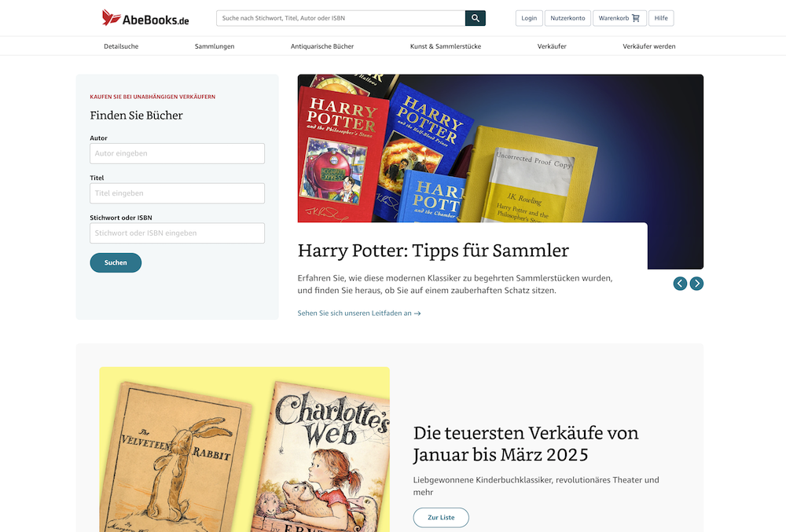Click the magnifying glass search icon
Viewport: 786px width, 532px height.
476,18
